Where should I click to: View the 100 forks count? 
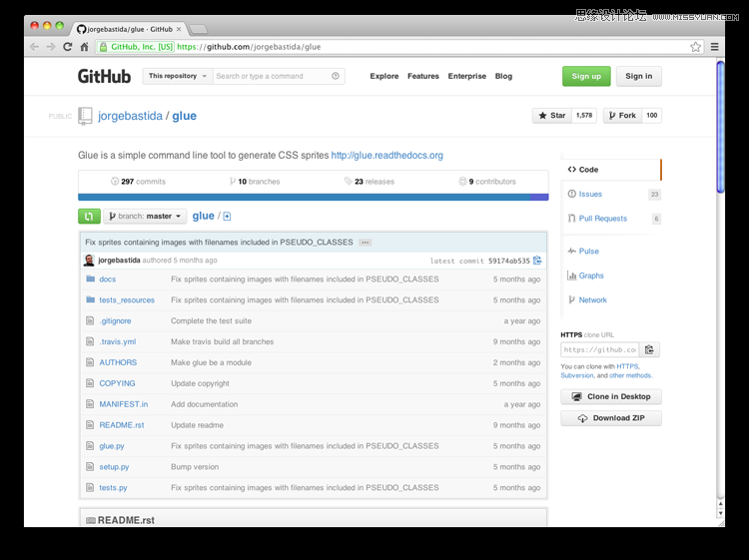click(651, 116)
